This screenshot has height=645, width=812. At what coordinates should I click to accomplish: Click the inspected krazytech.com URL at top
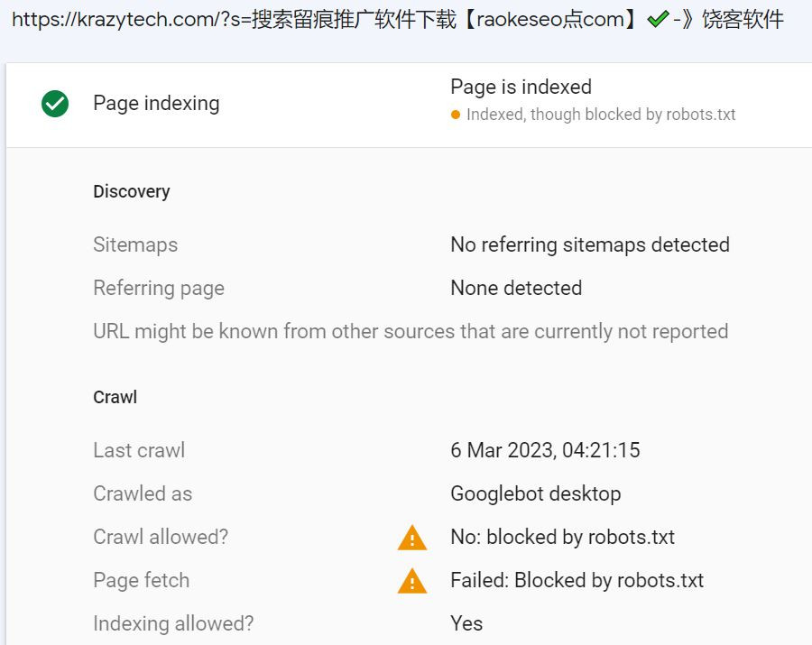click(x=397, y=19)
